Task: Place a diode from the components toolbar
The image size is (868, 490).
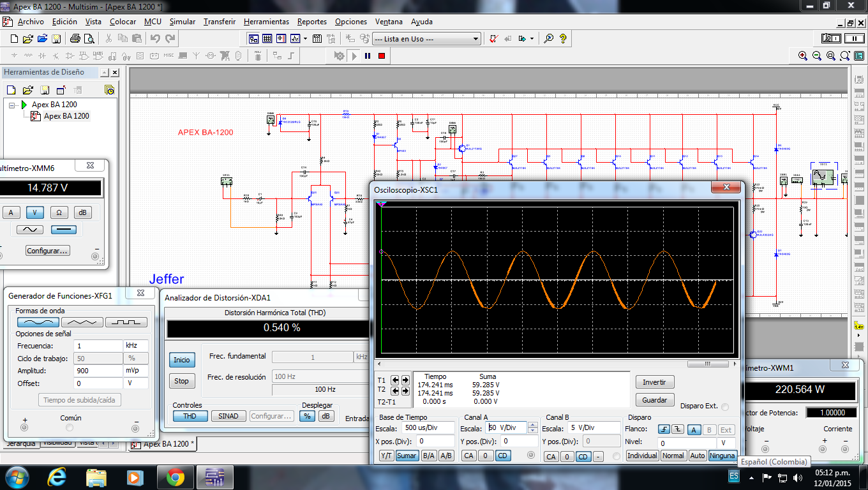Action: 42,56
